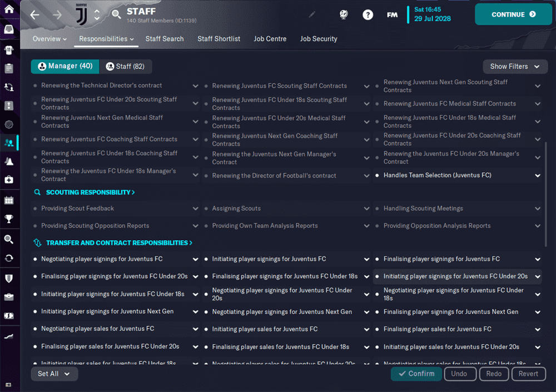Open the Home icon in sidebar
The height and width of the screenshot is (392, 556).
pyautogui.click(x=9, y=9)
